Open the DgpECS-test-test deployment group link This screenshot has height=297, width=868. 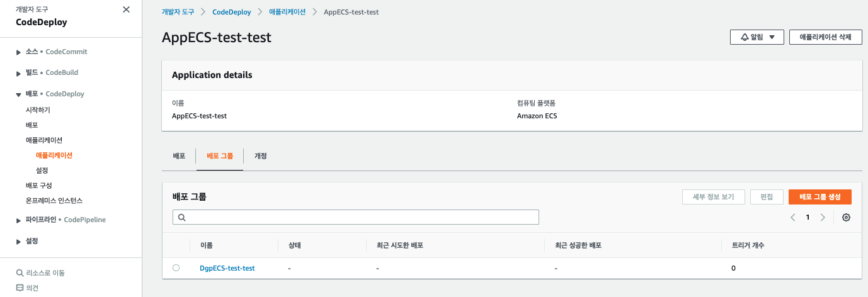227,268
